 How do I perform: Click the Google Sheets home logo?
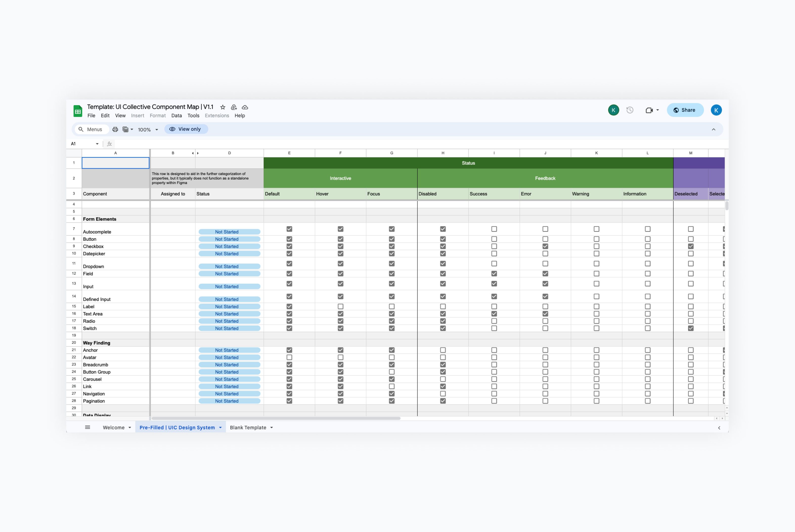tap(78, 111)
